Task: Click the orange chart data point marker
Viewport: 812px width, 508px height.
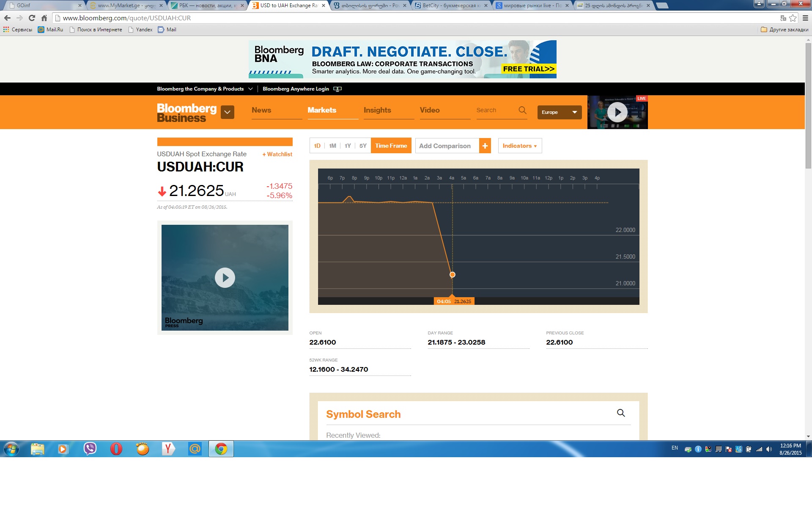Action: (452, 275)
